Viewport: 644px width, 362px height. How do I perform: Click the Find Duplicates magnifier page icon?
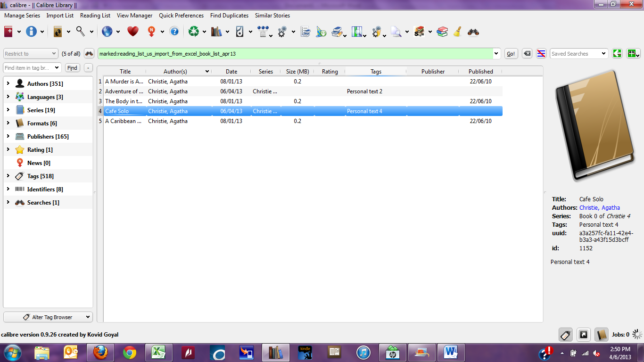[x=396, y=32]
